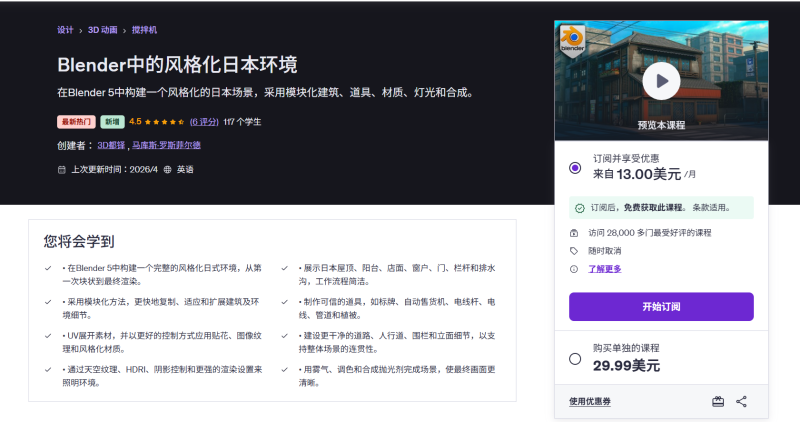800x422 pixels.
Task: Click the 新增 badge
Action: tap(112, 121)
